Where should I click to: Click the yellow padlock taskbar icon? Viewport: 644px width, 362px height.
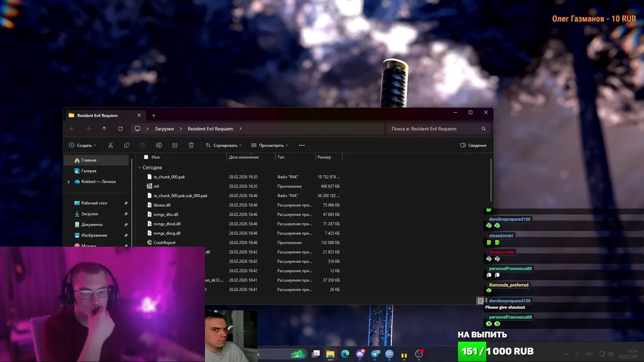pyautogui.click(x=404, y=354)
